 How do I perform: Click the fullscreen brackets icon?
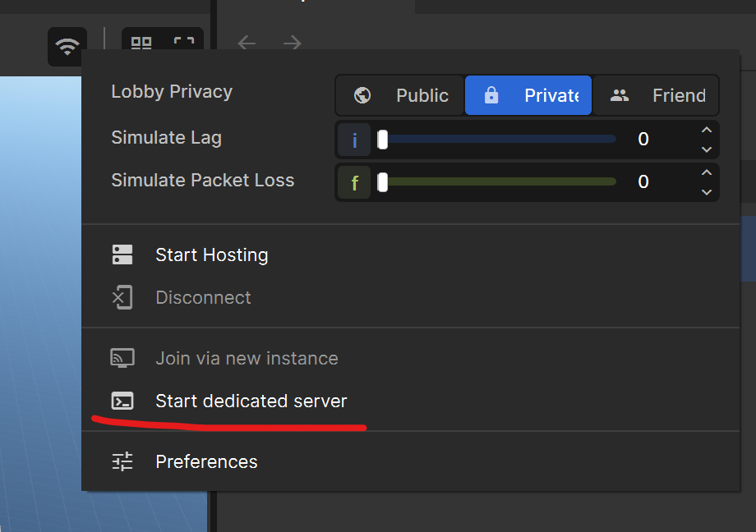184,42
